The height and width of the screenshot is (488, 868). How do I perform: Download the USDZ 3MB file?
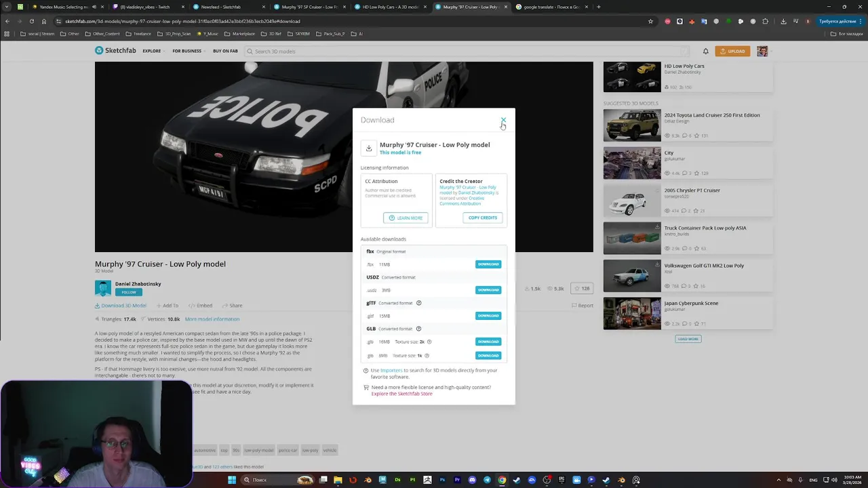click(x=488, y=290)
